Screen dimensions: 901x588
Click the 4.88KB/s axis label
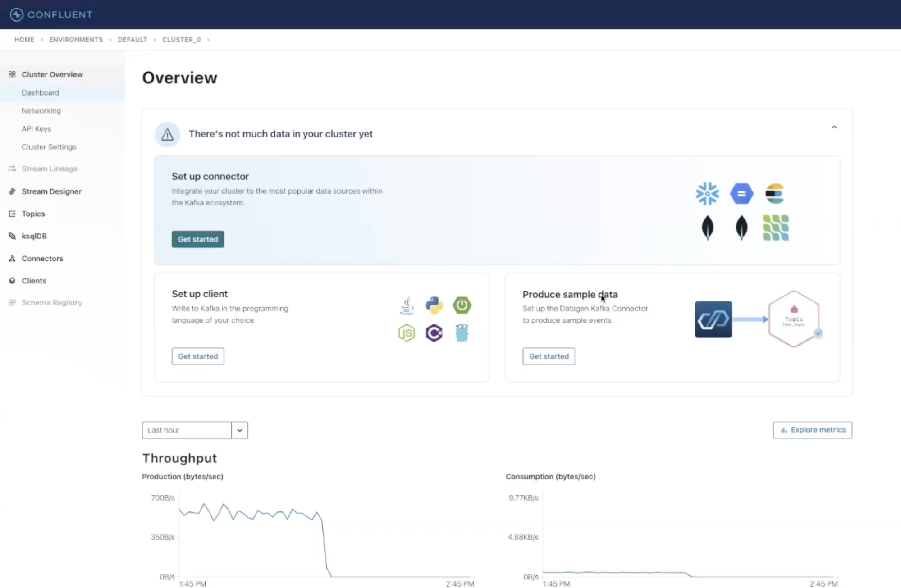click(523, 537)
